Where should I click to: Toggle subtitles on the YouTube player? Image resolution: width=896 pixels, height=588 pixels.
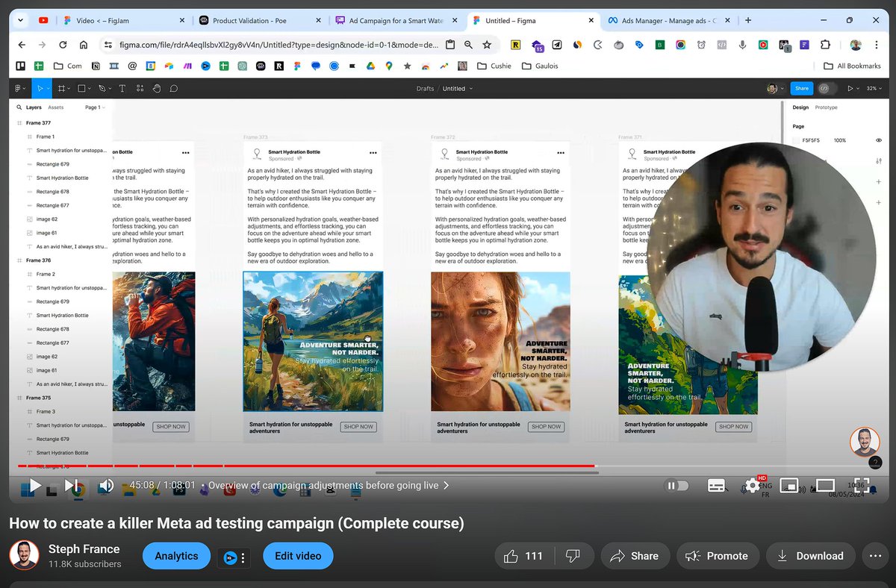716,485
